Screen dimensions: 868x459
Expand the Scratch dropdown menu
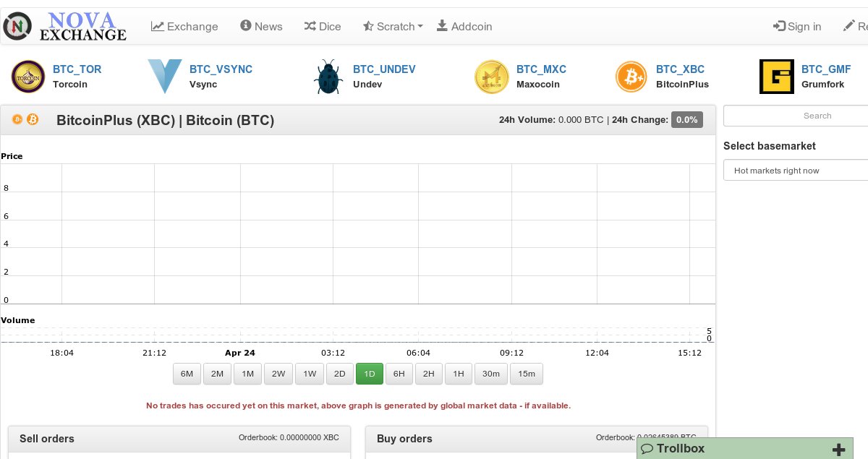(393, 26)
